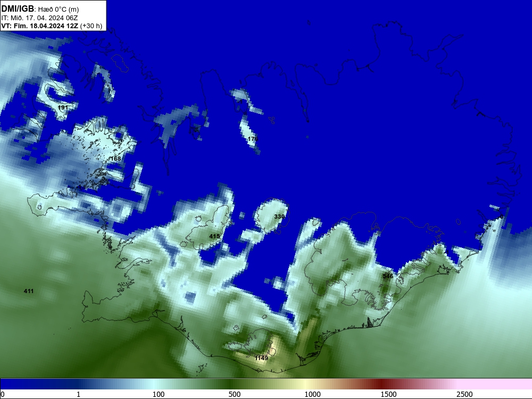This screenshot has width=532, height=399.
Task: Click the 'VT: Fim. 18.04.2024 12Z (+30 h)' line
Action: point(52,26)
